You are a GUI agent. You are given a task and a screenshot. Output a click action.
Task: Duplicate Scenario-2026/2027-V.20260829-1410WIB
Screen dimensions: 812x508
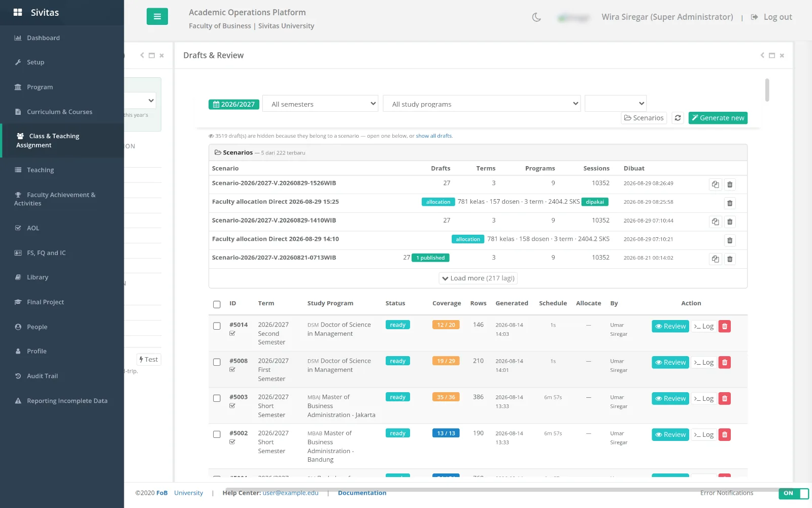[715, 221]
